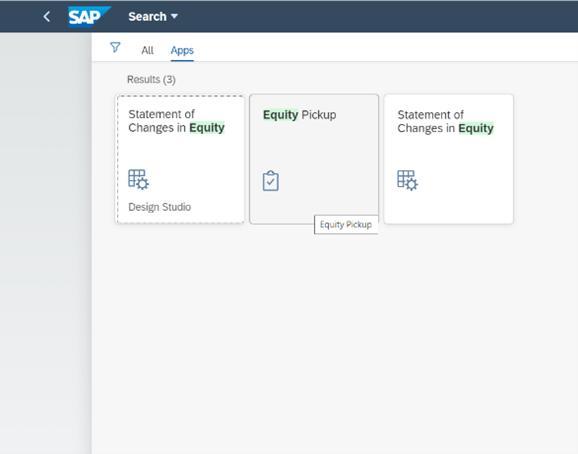Click the gray left side panel
The width and height of the screenshot is (578, 454).
[46, 243]
